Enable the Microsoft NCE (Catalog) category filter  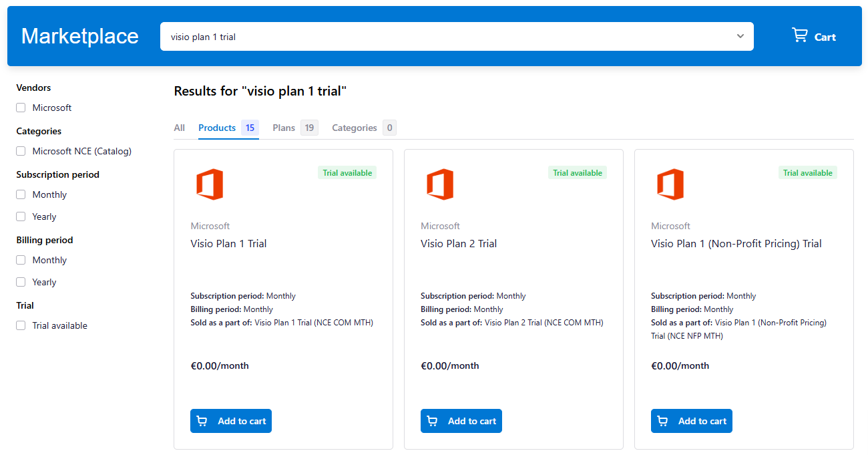(x=21, y=151)
